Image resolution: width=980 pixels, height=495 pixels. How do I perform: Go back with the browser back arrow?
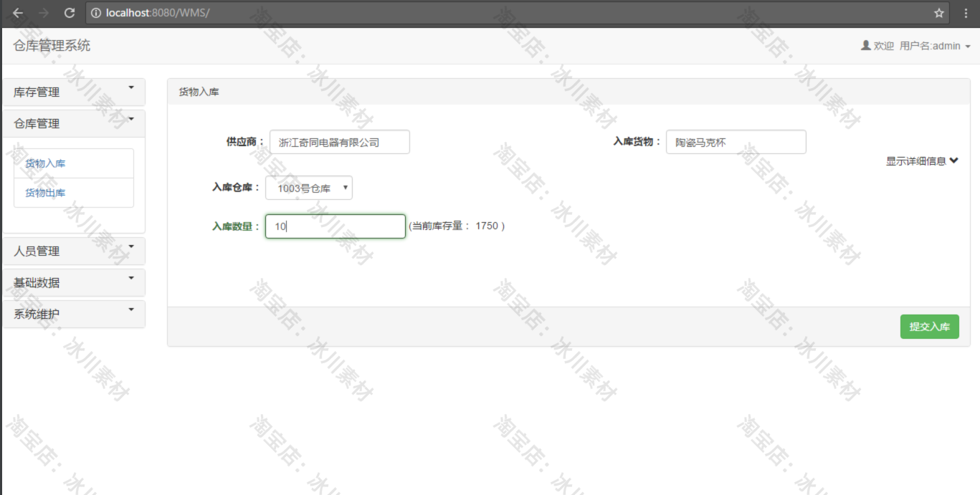tap(19, 13)
